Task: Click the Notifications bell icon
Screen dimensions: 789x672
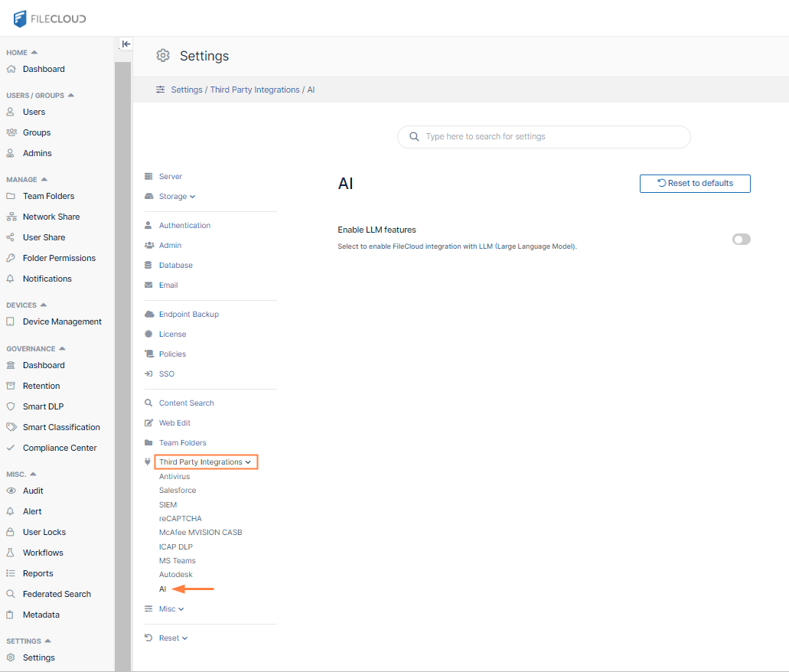Action: point(11,279)
